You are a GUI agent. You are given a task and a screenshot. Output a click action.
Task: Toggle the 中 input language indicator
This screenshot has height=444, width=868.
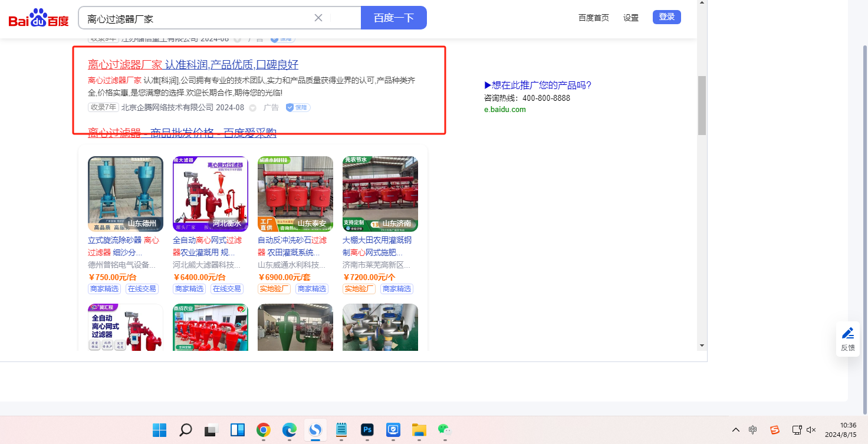tap(753, 430)
